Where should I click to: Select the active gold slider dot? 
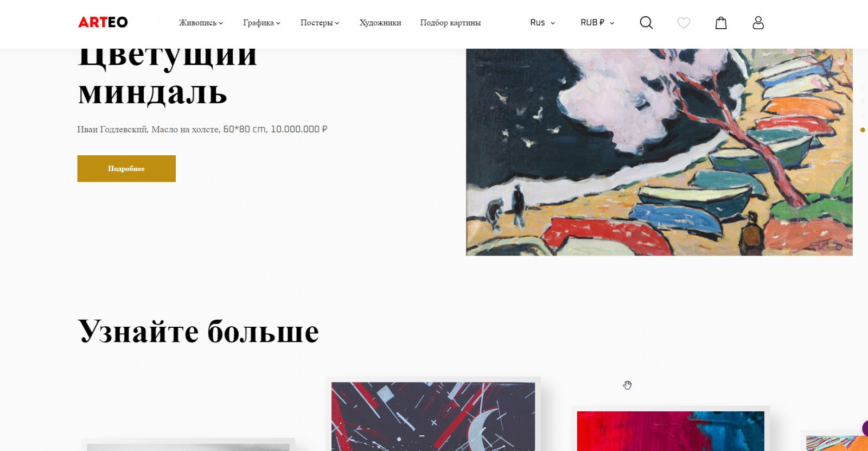pos(863,130)
